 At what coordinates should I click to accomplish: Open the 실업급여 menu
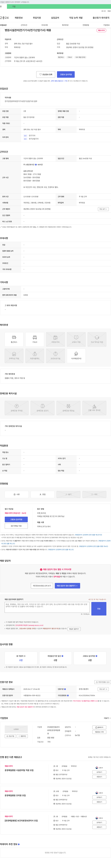(55, 18)
